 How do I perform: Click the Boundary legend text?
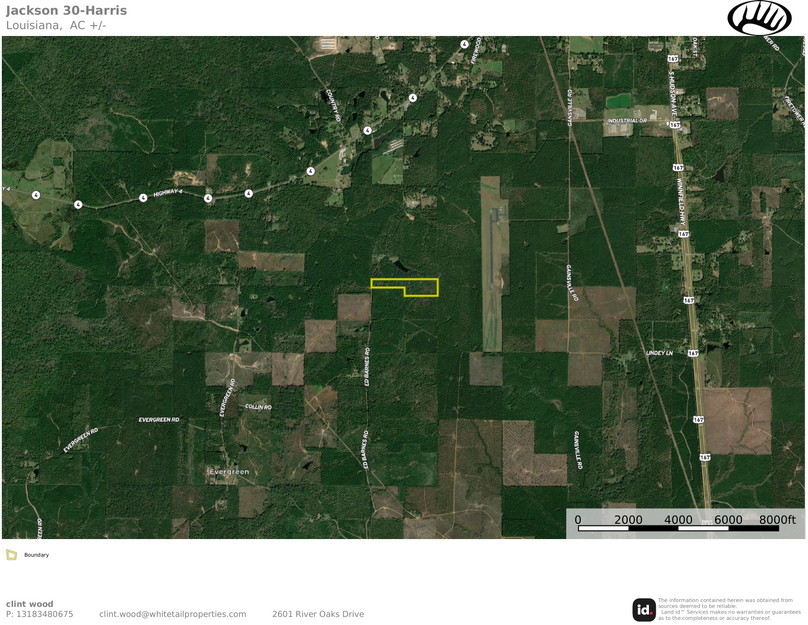36,555
